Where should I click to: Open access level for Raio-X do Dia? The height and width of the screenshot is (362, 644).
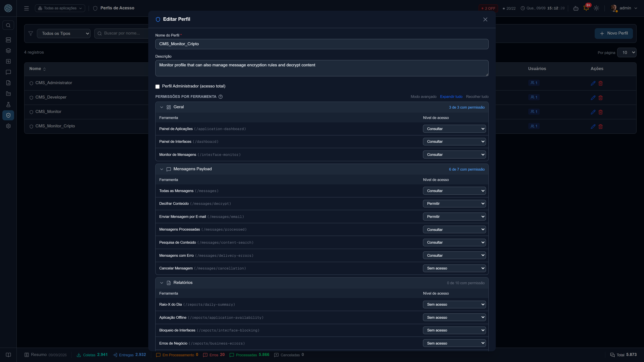(454, 305)
